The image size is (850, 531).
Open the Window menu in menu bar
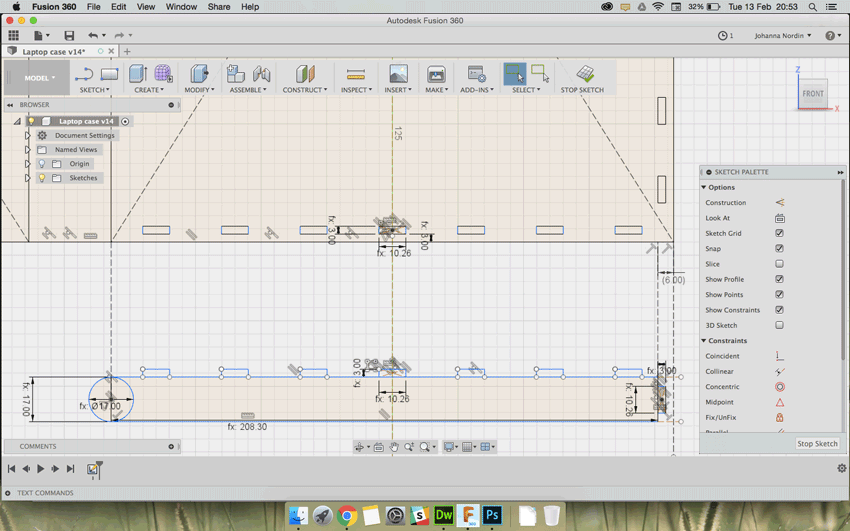(x=181, y=7)
